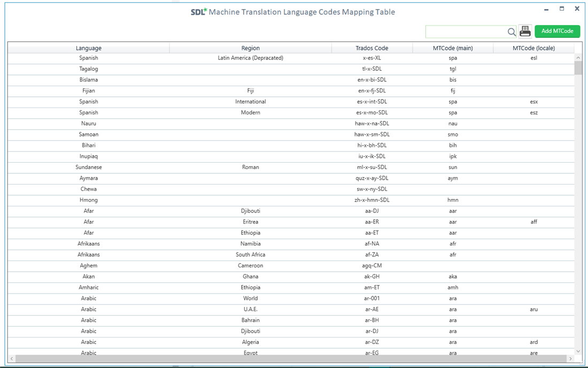Click the vertical scrollbar up arrow
The height and width of the screenshot is (368, 588).
coord(578,58)
